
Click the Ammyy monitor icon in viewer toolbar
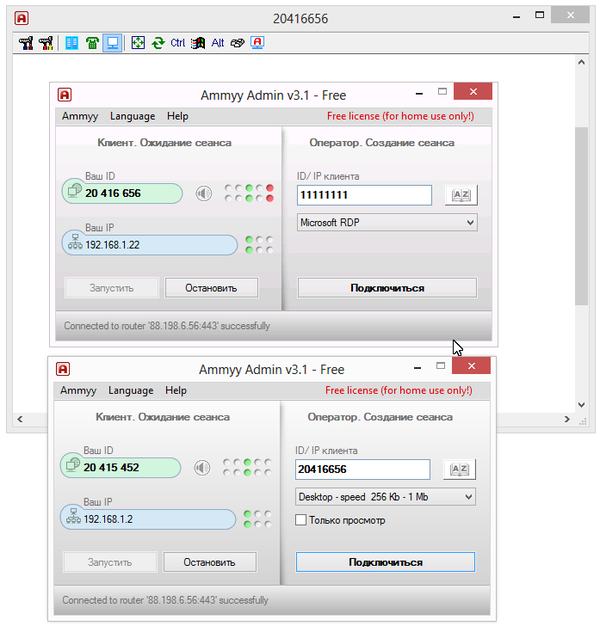pos(257,43)
